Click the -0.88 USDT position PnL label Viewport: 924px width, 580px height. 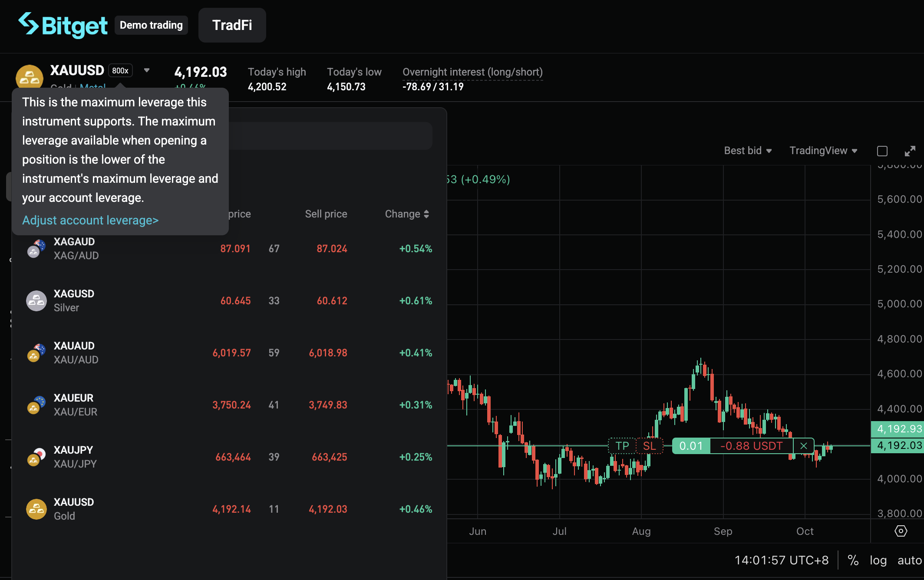pyautogui.click(x=752, y=446)
